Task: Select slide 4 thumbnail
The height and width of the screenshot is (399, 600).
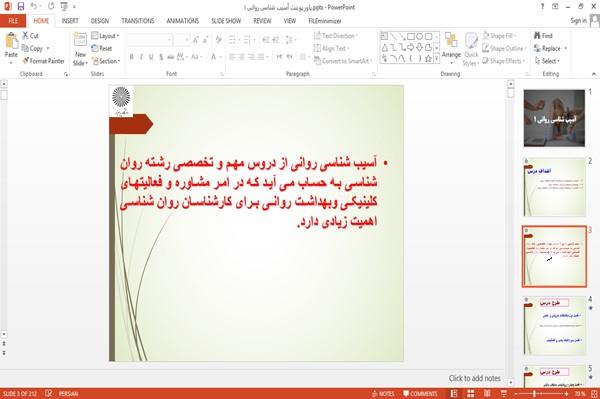Action: [554, 326]
